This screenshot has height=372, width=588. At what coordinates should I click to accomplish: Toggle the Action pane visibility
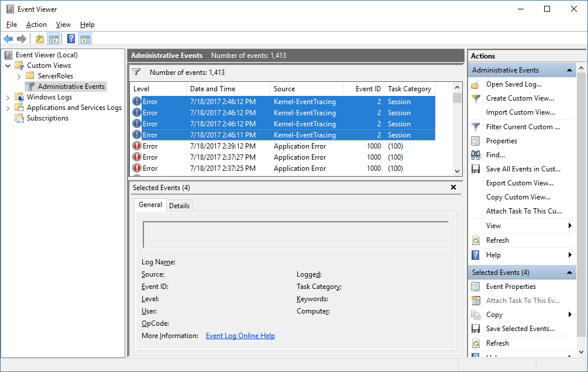pyautogui.click(x=85, y=39)
